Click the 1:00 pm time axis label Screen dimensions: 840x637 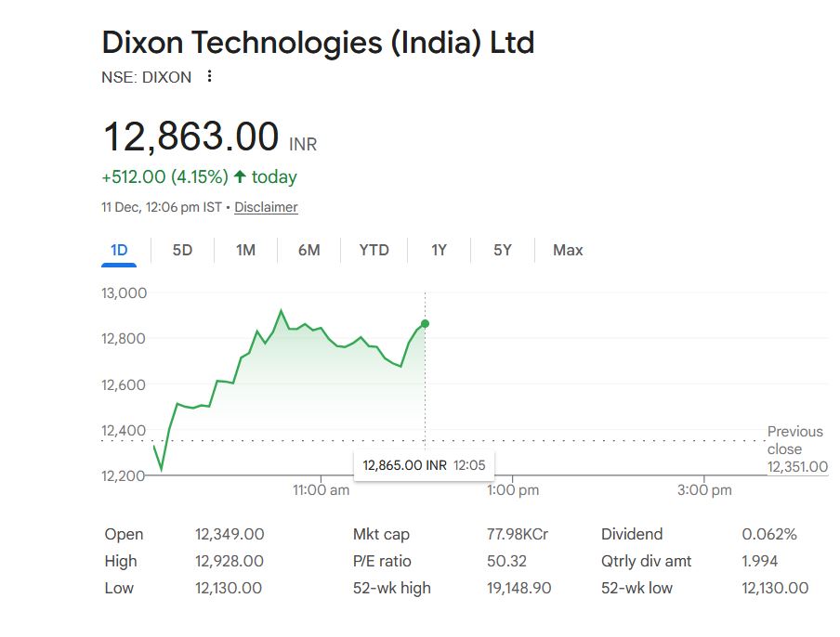click(x=513, y=490)
